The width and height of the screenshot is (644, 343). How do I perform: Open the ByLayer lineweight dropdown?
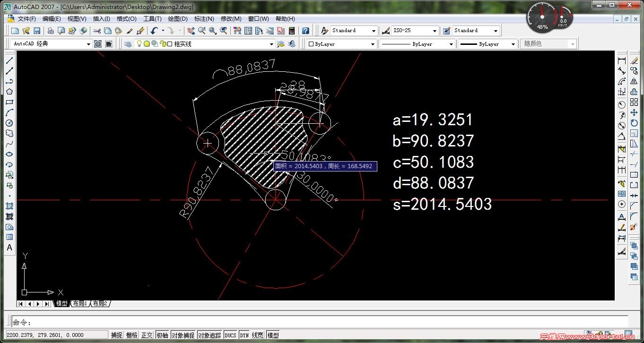point(513,44)
